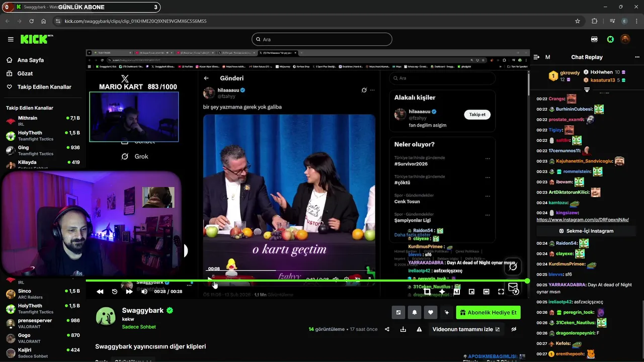
Task: Open Videonun tamamını izle link
Action: coord(466,329)
